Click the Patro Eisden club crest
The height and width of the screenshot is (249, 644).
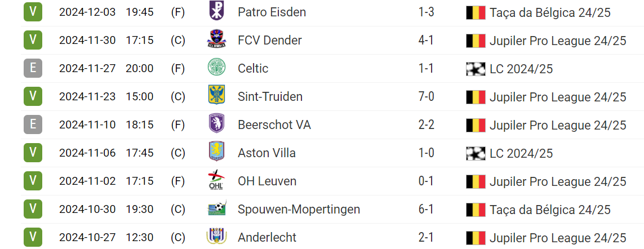pos(216,12)
